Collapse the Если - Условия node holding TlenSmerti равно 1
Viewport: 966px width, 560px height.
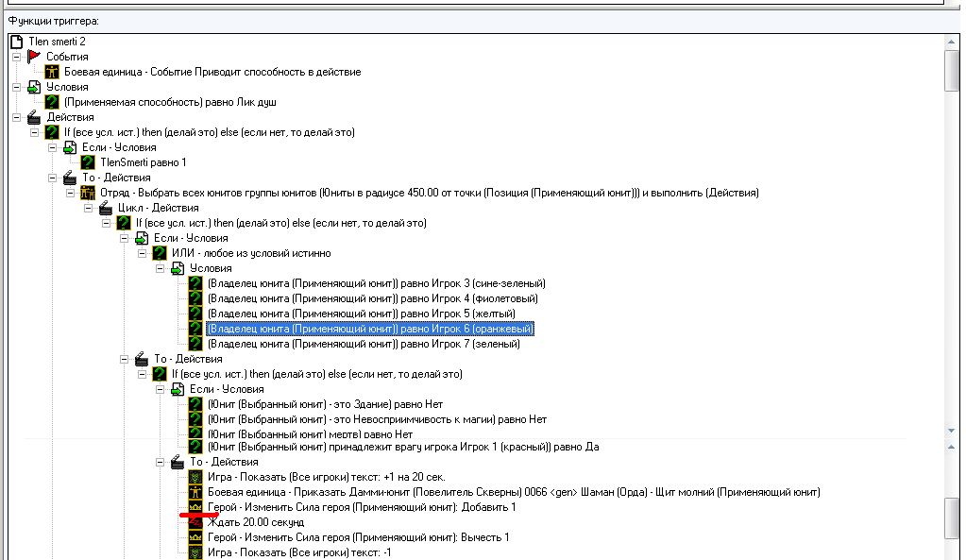click(52, 147)
